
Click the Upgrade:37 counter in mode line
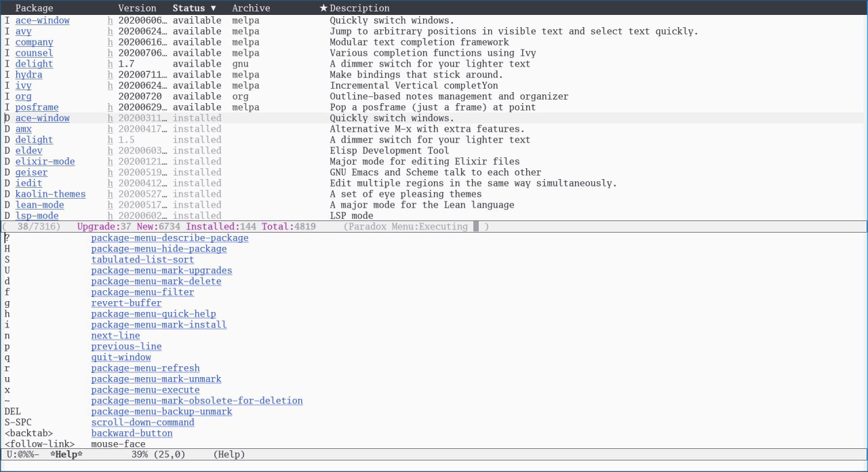(x=104, y=227)
